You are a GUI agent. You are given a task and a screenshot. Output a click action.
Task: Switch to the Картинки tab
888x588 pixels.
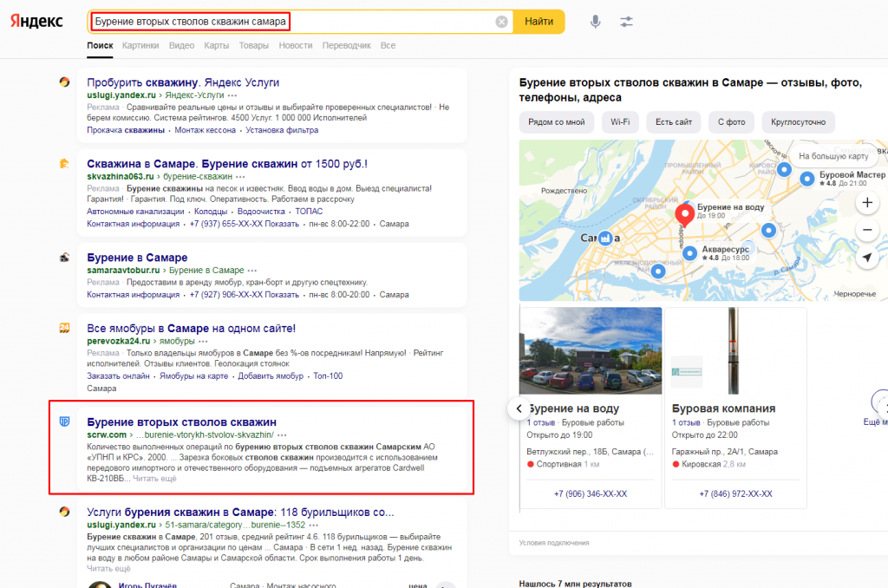tap(140, 45)
